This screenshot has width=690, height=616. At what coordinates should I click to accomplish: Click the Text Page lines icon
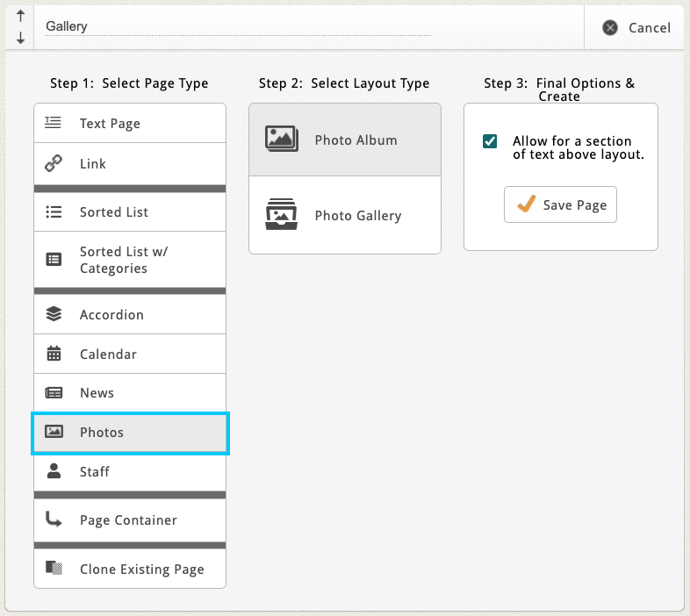pos(54,123)
